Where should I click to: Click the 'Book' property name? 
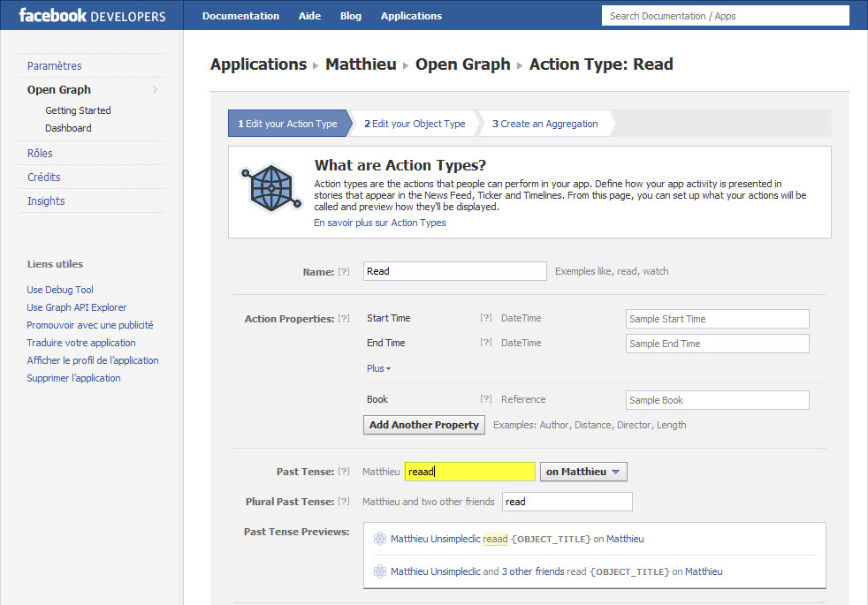tap(377, 399)
